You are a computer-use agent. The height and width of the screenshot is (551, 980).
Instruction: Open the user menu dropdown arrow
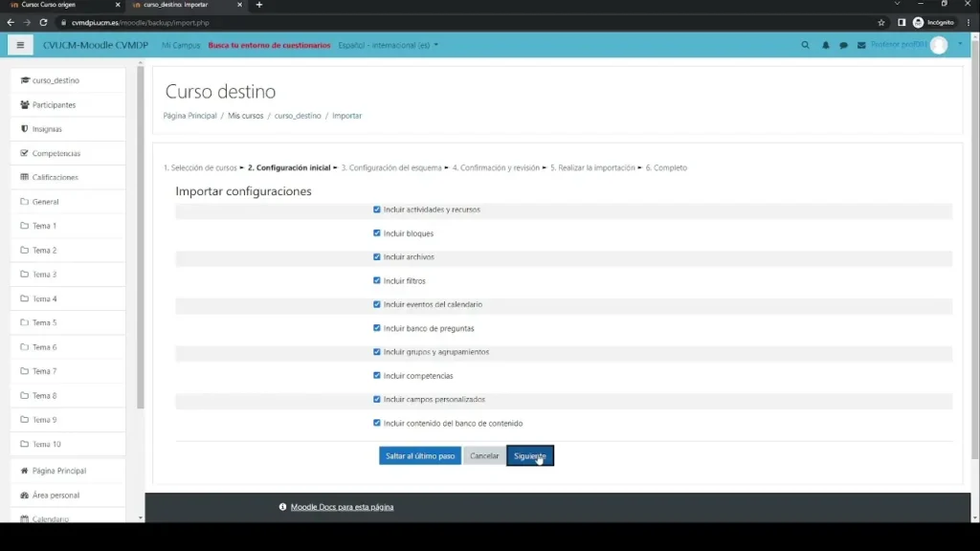click(x=960, y=45)
